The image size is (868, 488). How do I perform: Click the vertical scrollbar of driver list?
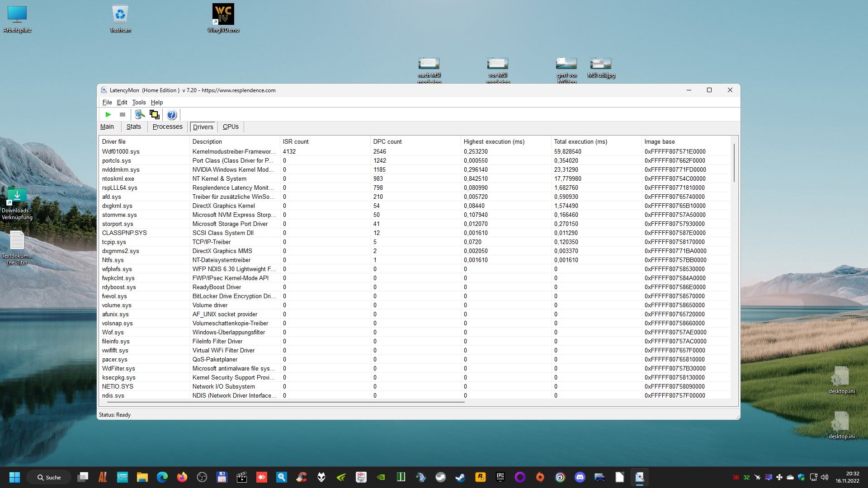(734, 163)
